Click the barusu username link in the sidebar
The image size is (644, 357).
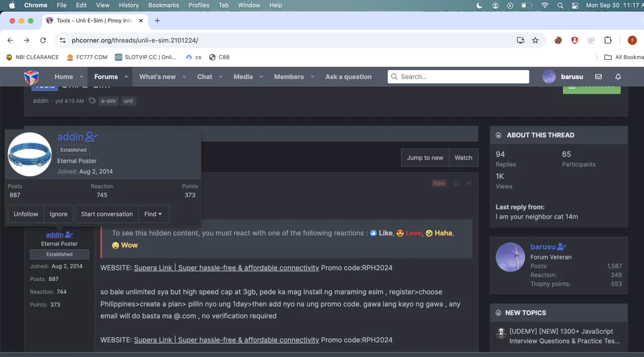[543, 247]
